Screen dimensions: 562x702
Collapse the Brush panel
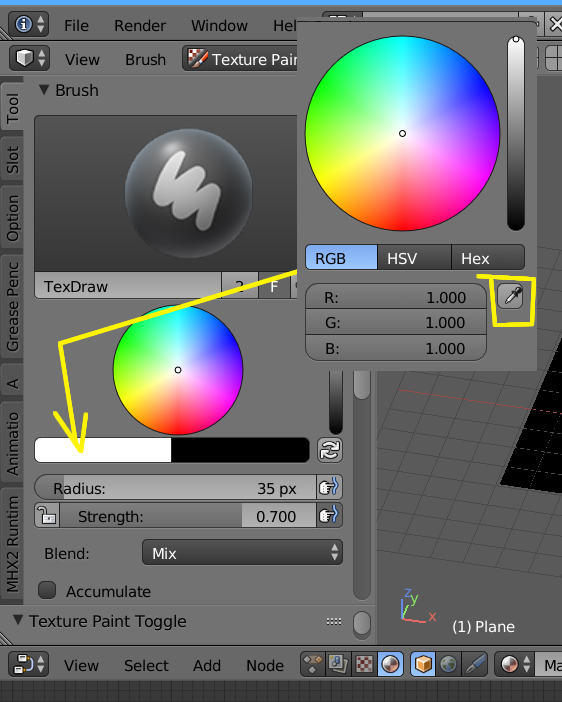click(44, 90)
